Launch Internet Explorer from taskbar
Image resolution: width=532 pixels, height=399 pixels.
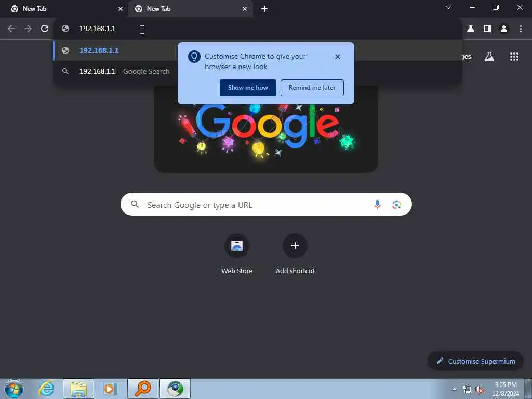pos(46,389)
